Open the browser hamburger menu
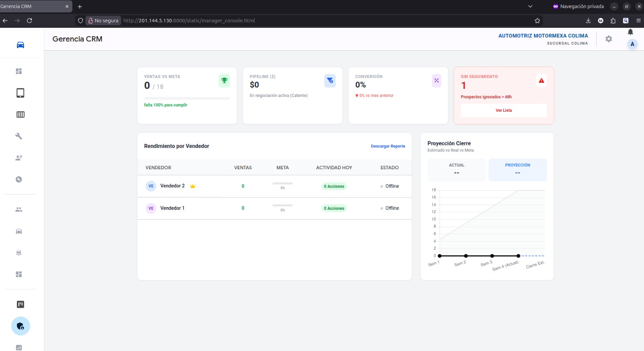 tap(638, 21)
